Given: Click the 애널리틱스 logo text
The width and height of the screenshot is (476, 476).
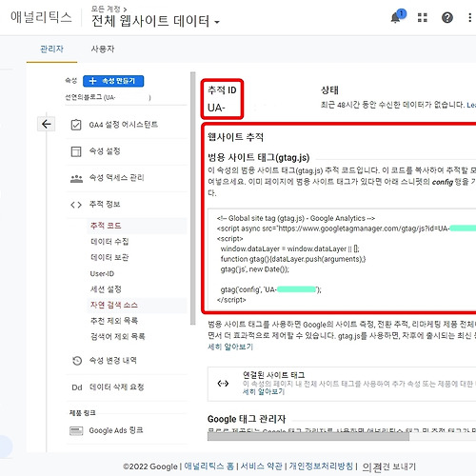Looking at the screenshot, I should (x=41, y=17).
